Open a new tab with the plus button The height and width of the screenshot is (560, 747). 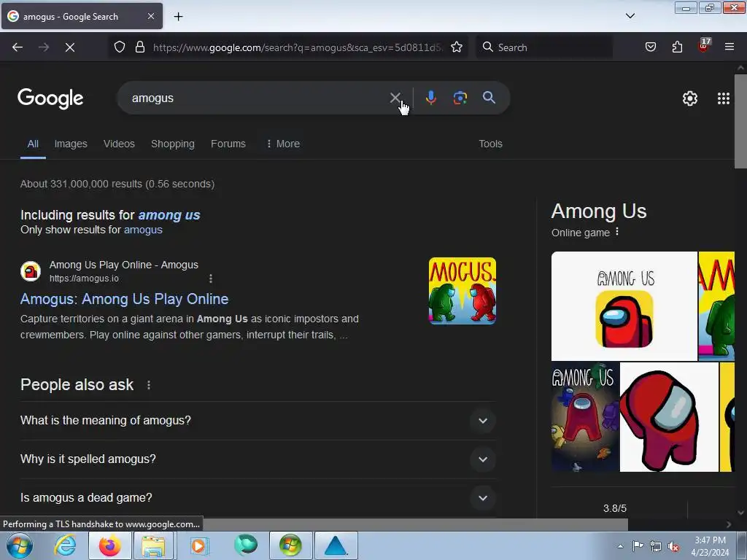(x=178, y=17)
